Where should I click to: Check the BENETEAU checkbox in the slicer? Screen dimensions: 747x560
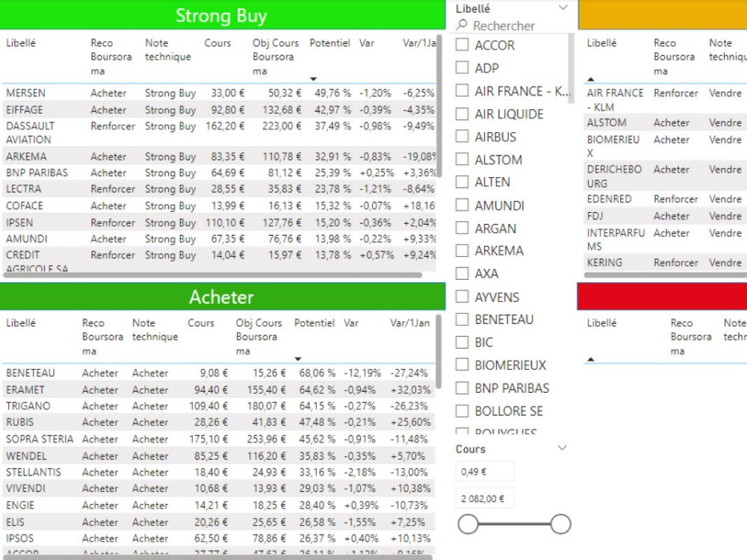461,319
